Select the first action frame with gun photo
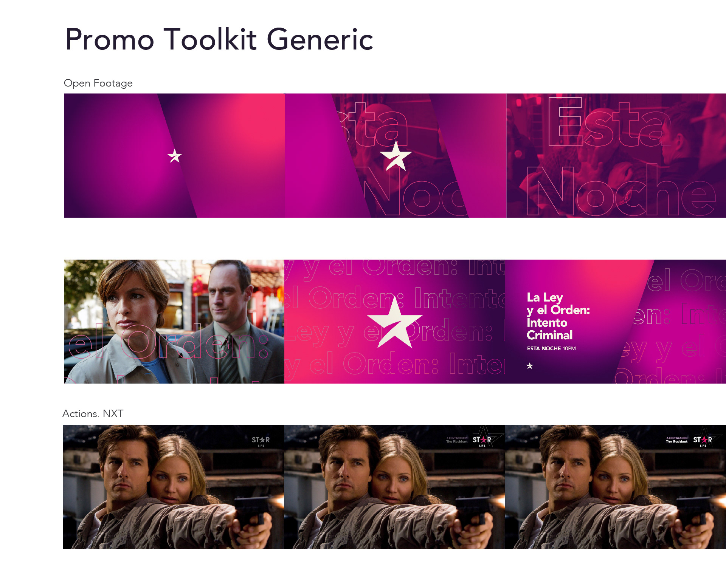Screen dimensions: 726x588 coord(173,487)
